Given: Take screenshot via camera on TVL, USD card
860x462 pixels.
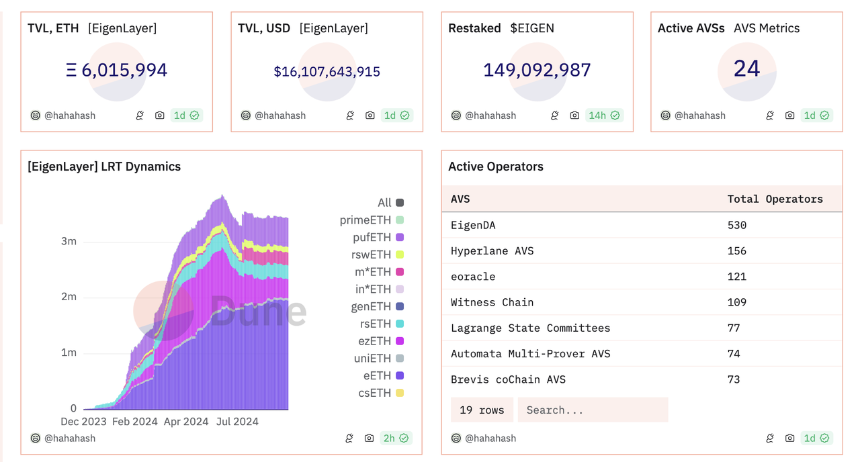Looking at the screenshot, I should 370,115.
